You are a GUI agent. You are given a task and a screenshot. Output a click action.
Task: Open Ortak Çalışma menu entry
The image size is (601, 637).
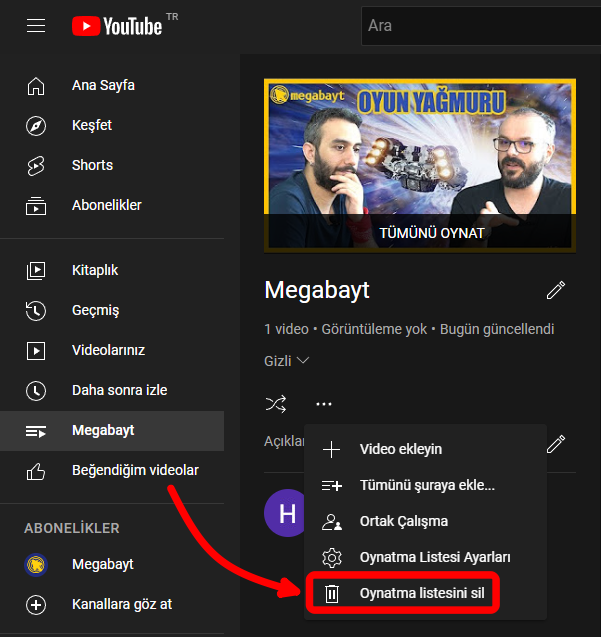click(x=403, y=521)
